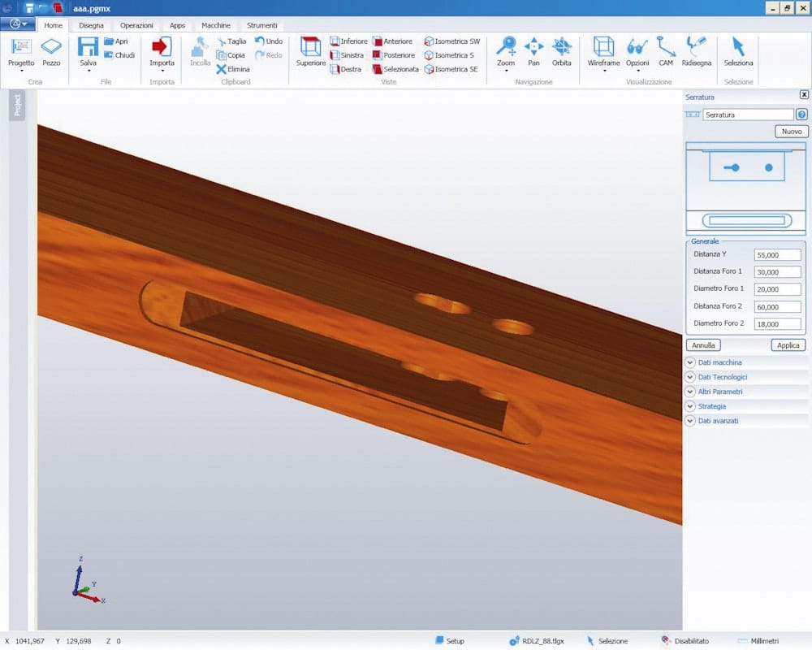Switch to Wireframe visualization
This screenshot has height=650, width=812.
pyautogui.click(x=603, y=50)
